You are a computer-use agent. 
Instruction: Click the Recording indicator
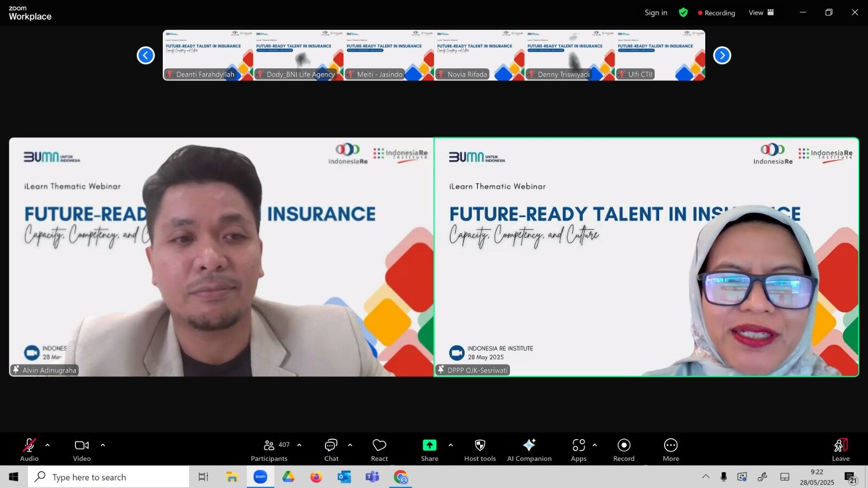(717, 13)
